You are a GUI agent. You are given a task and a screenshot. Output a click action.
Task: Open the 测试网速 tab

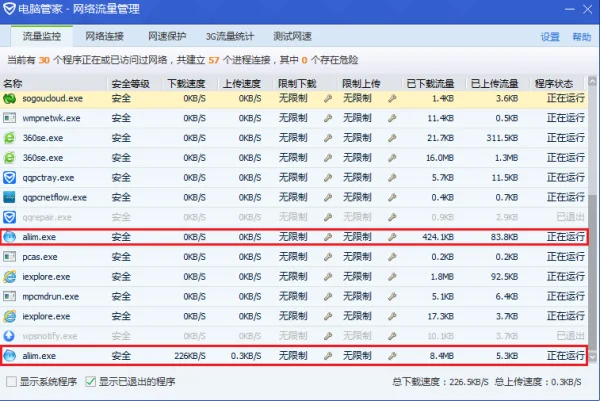click(292, 36)
